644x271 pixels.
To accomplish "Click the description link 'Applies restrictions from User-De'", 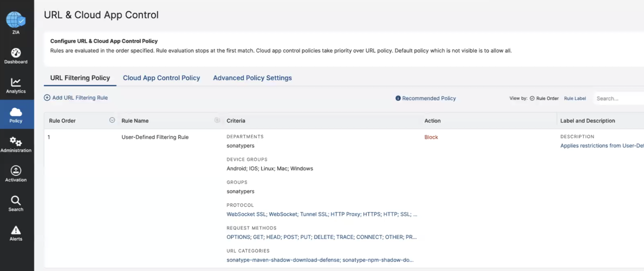I will [x=602, y=146].
